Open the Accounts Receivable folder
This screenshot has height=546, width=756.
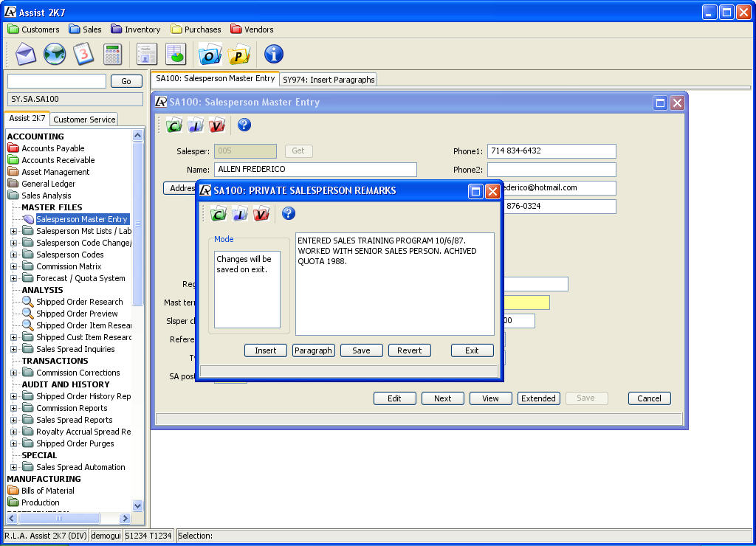coord(52,160)
